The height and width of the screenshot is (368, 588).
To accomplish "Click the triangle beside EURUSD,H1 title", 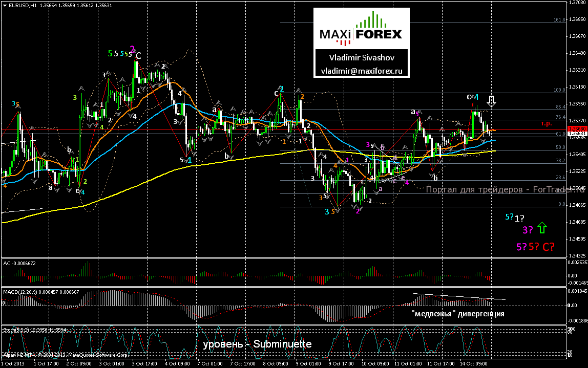I will click(5, 6).
